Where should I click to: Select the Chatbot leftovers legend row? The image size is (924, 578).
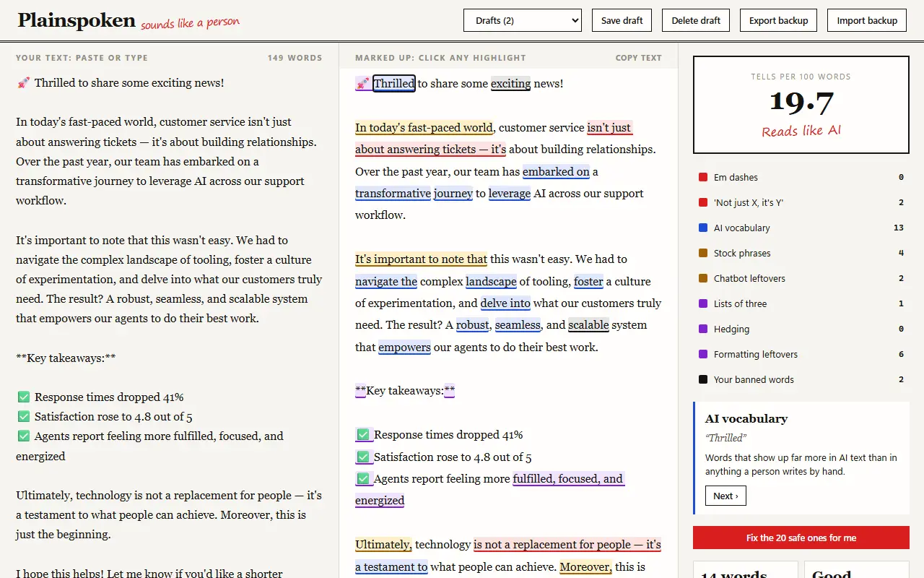(x=801, y=278)
